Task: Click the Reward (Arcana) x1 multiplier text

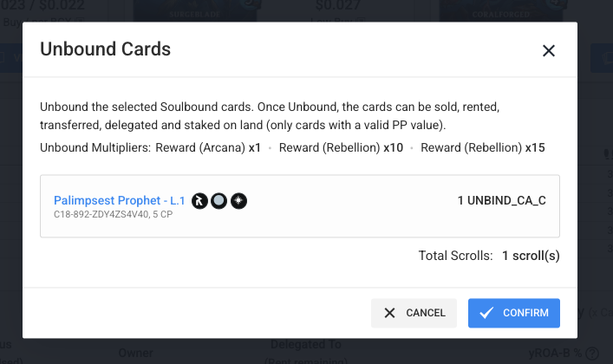Action: click(208, 147)
